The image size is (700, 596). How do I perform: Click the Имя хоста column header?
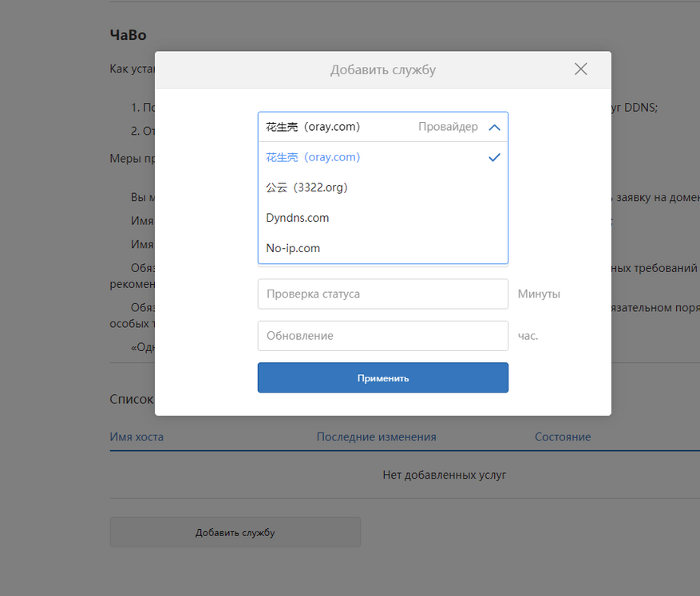tap(136, 436)
